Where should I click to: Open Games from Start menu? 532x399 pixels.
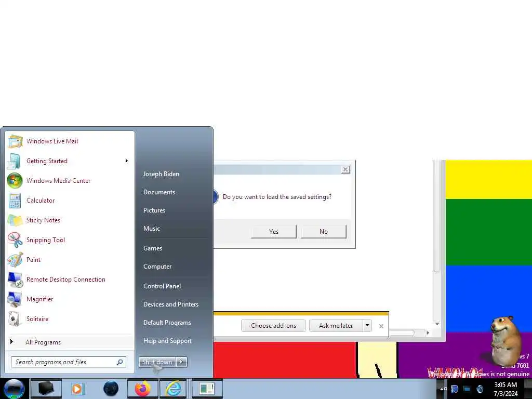153,248
